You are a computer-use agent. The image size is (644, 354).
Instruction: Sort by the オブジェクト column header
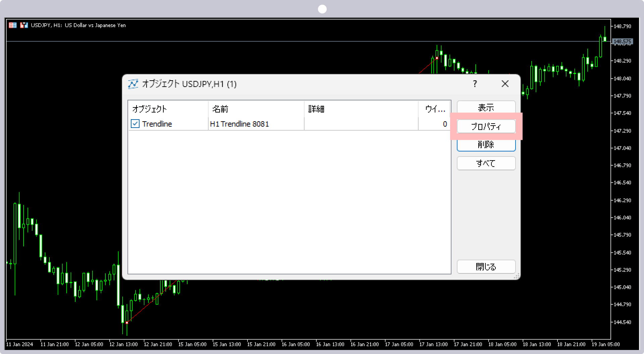[x=168, y=109]
